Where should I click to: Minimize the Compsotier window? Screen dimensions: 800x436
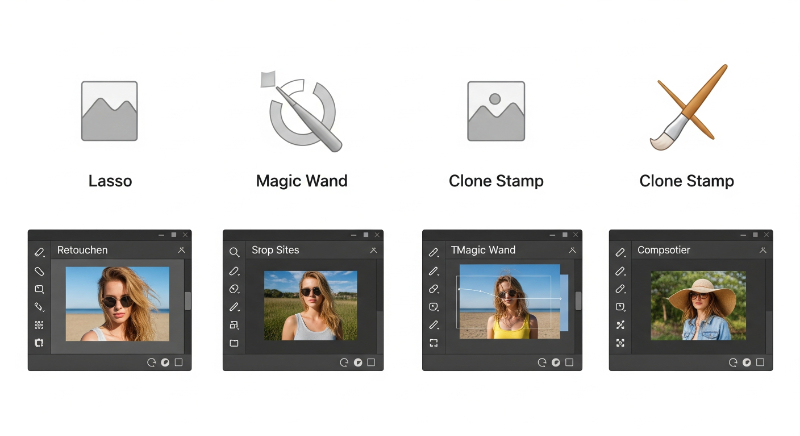click(743, 235)
